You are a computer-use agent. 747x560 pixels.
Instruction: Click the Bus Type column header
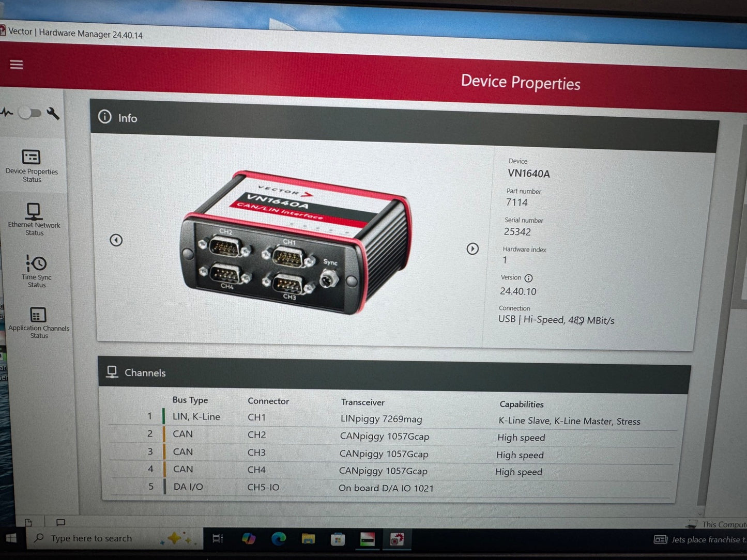pos(190,400)
